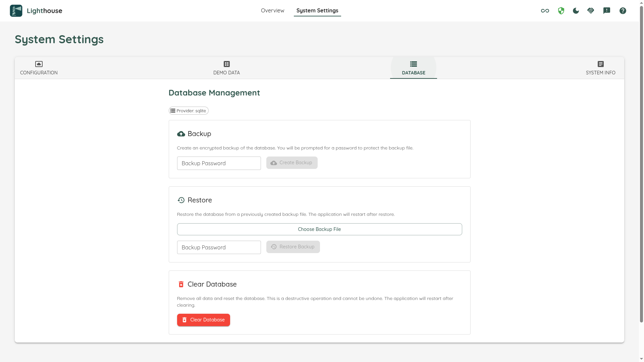Select System Settings in top navigation
Viewport: 644px width, 362px height.
point(317,11)
